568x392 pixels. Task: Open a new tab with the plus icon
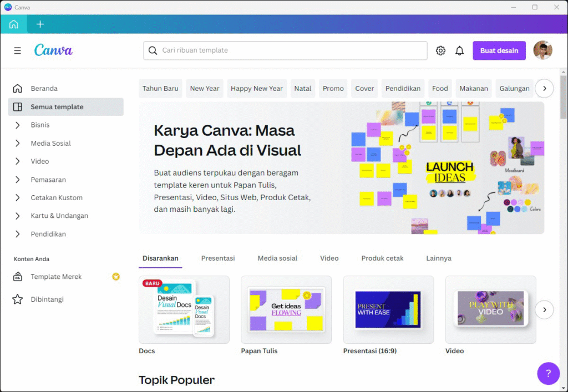pos(39,24)
